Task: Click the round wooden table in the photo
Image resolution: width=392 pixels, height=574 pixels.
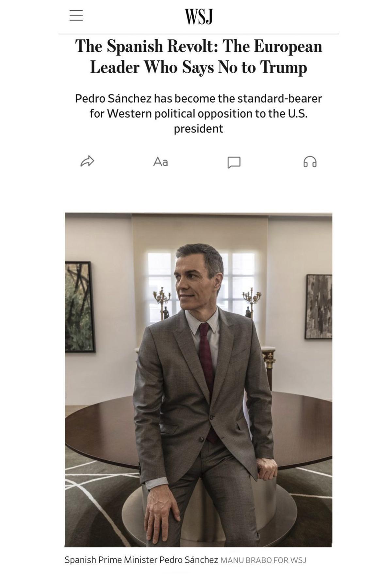Action: pyautogui.click(x=199, y=431)
